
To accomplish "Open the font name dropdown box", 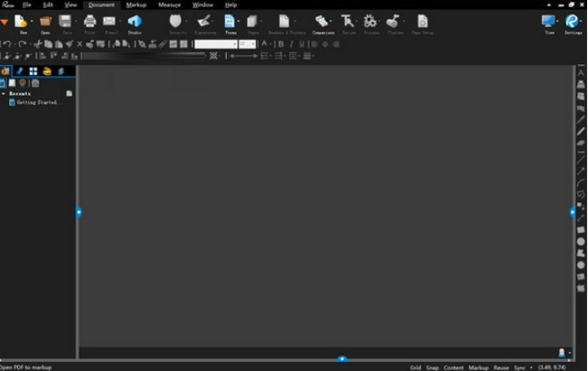I will pyautogui.click(x=216, y=43).
